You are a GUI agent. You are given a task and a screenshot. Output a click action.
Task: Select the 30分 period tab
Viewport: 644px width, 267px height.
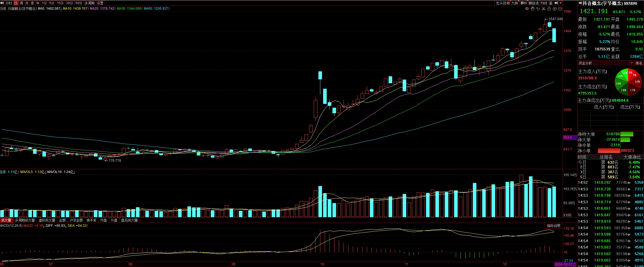tap(69, 3)
